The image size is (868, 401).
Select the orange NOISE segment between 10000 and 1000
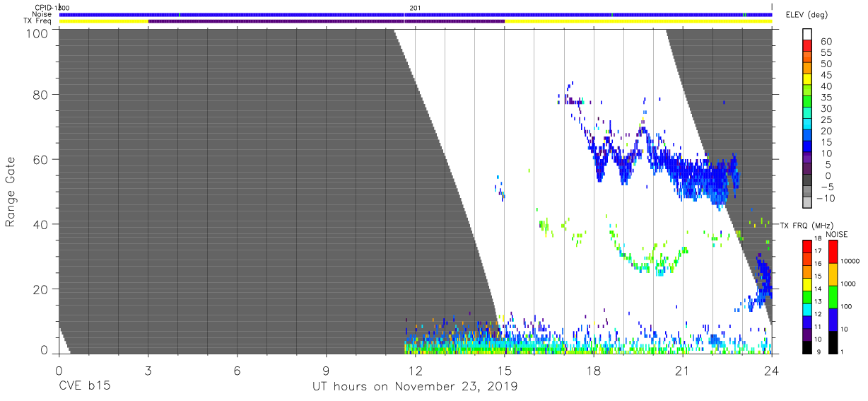[832, 274]
